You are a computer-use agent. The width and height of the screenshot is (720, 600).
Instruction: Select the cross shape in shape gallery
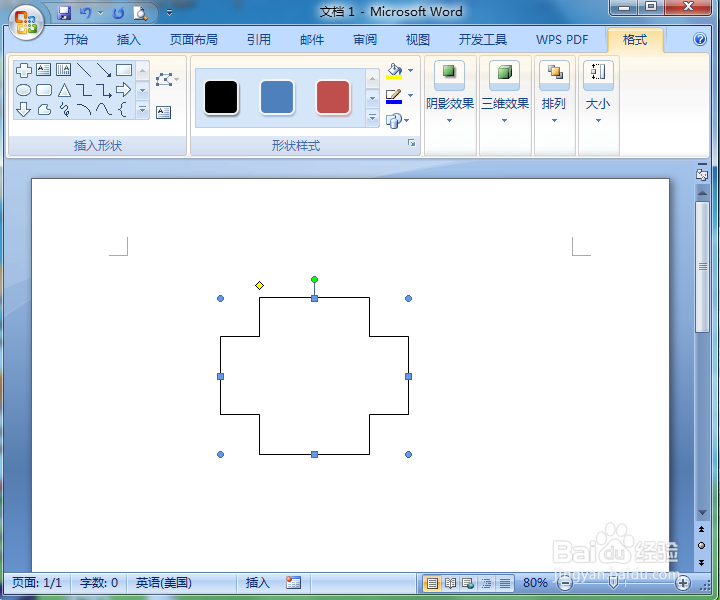(x=24, y=70)
